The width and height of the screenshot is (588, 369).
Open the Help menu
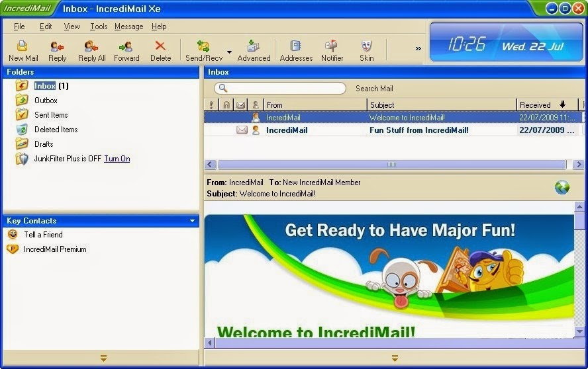(159, 26)
